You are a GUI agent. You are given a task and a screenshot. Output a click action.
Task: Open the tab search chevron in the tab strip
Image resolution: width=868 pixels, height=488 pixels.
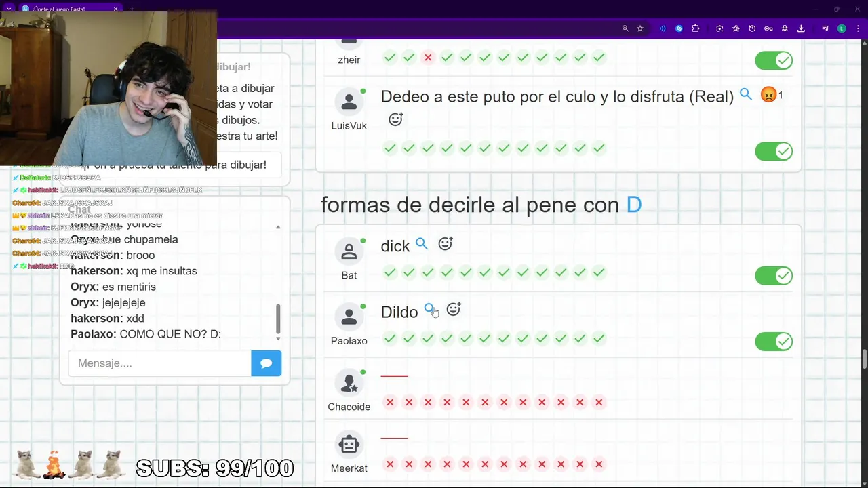pos(9,9)
